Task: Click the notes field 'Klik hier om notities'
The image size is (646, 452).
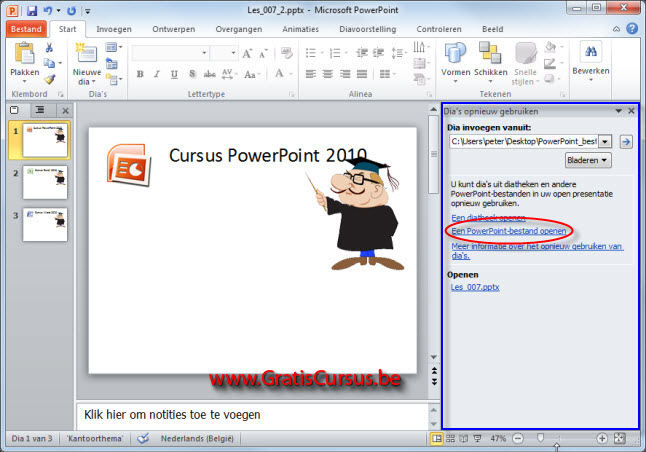Action: [x=252, y=415]
